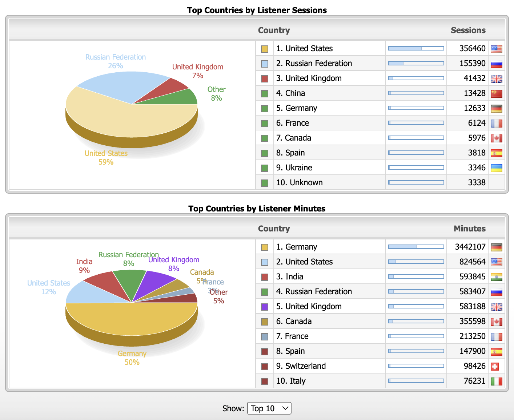
Task: Click the India flag icon
Action: tap(496, 277)
